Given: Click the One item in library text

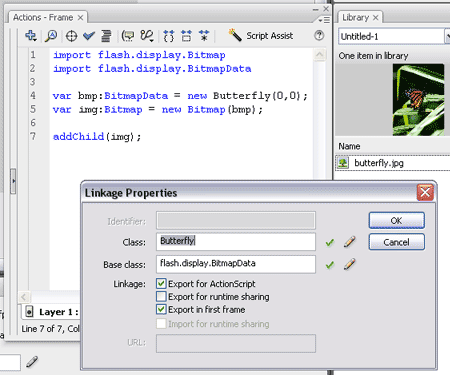Looking at the screenshot, I should pos(373,56).
